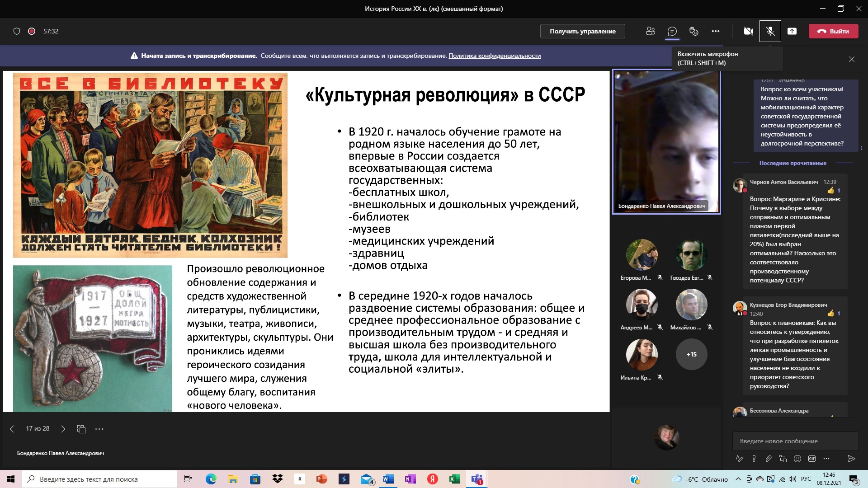Go to the previous slide
This screenshot has height=488, width=868.
pyautogui.click(x=12, y=429)
